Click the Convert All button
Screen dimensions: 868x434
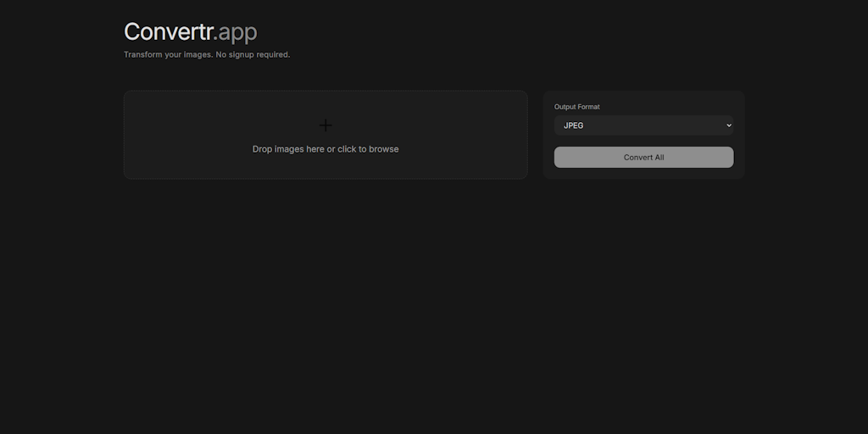pyautogui.click(x=644, y=157)
